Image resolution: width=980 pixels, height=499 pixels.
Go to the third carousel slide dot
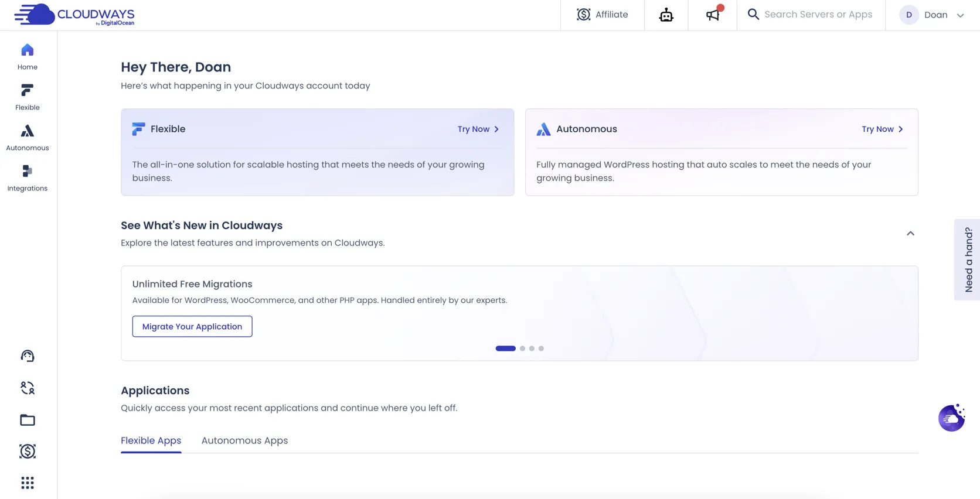[532, 348]
